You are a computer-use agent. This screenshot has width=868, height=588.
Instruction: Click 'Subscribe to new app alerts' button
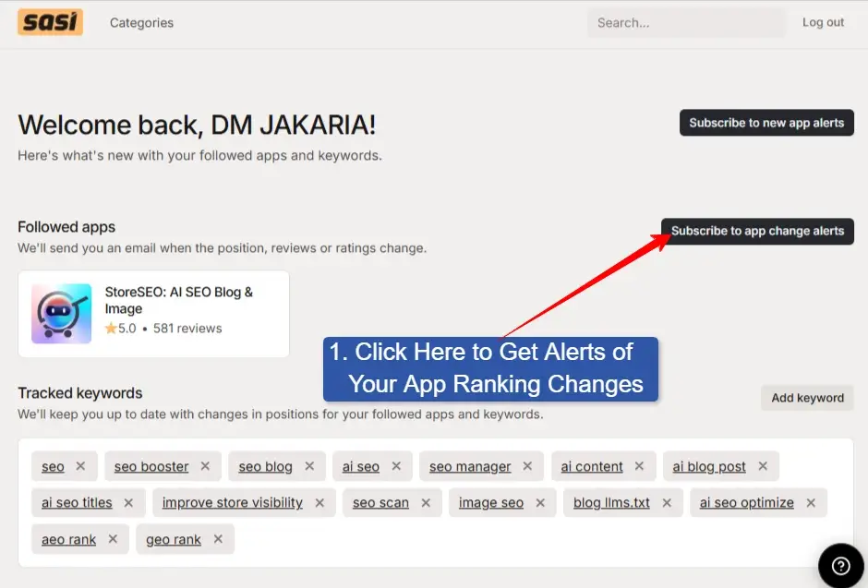[766, 122]
